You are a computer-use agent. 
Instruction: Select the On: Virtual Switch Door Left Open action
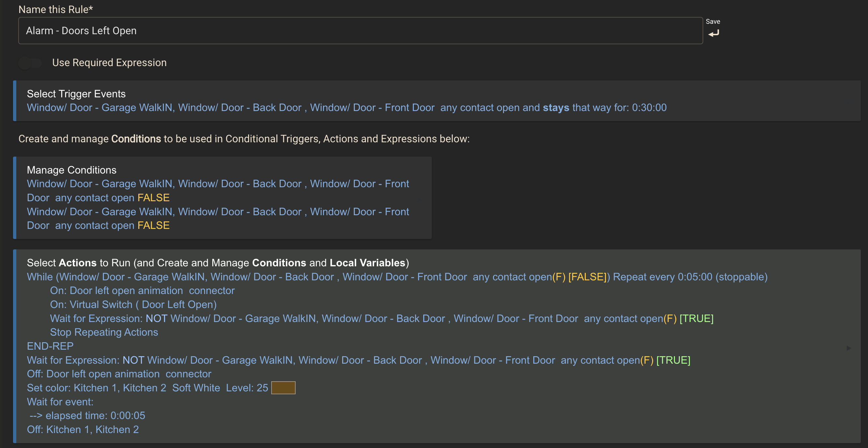pyautogui.click(x=133, y=304)
